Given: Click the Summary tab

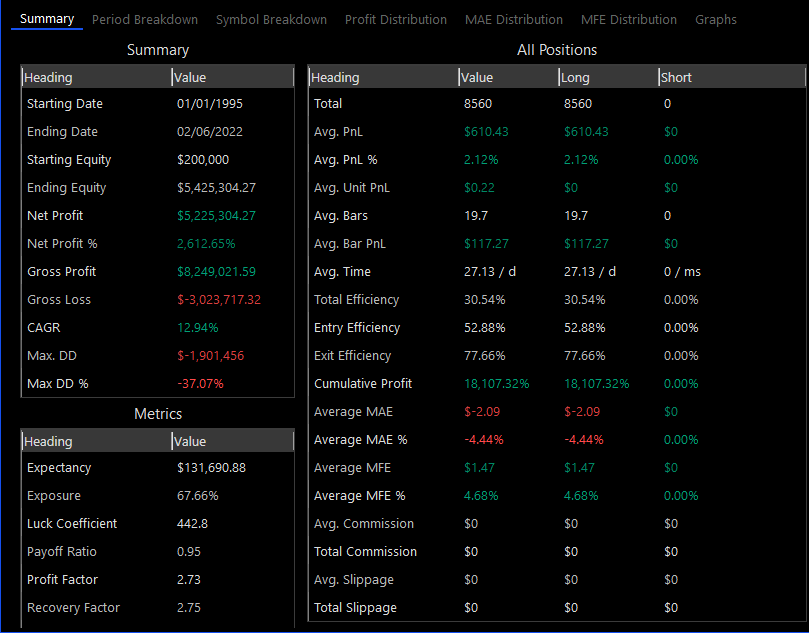Looking at the screenshot, I should click(47, 19).
